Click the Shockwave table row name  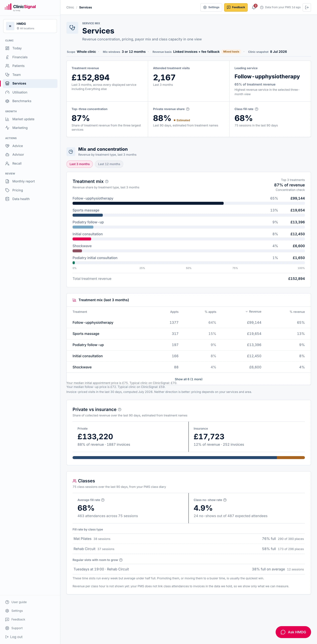click(x=82, y=367)
